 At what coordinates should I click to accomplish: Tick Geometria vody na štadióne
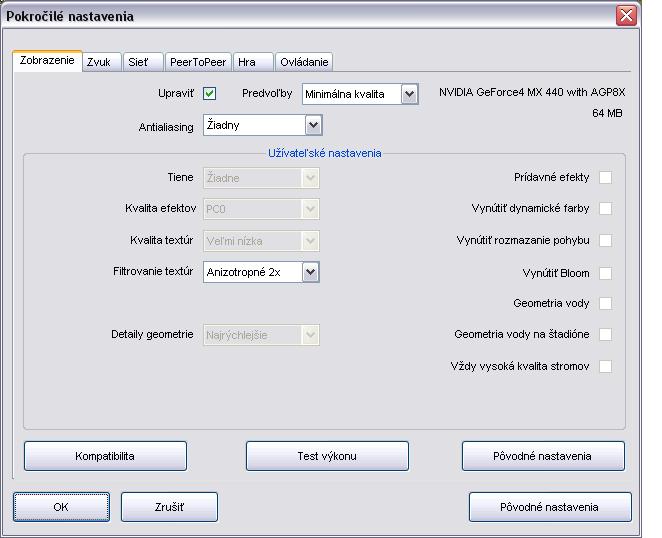tap(605, 334)
